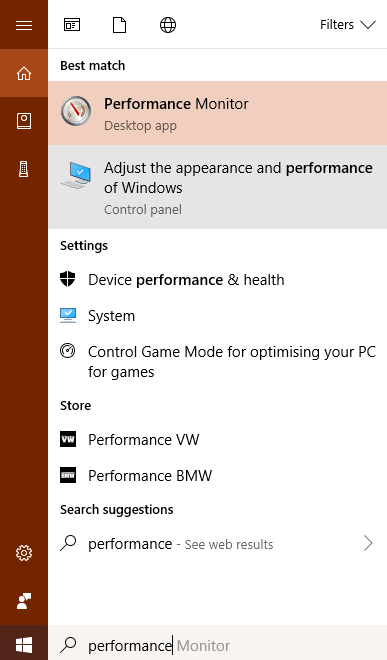Filter results by Documents icon
Screen dimensions: 387x660
click(x=120, y=25)
